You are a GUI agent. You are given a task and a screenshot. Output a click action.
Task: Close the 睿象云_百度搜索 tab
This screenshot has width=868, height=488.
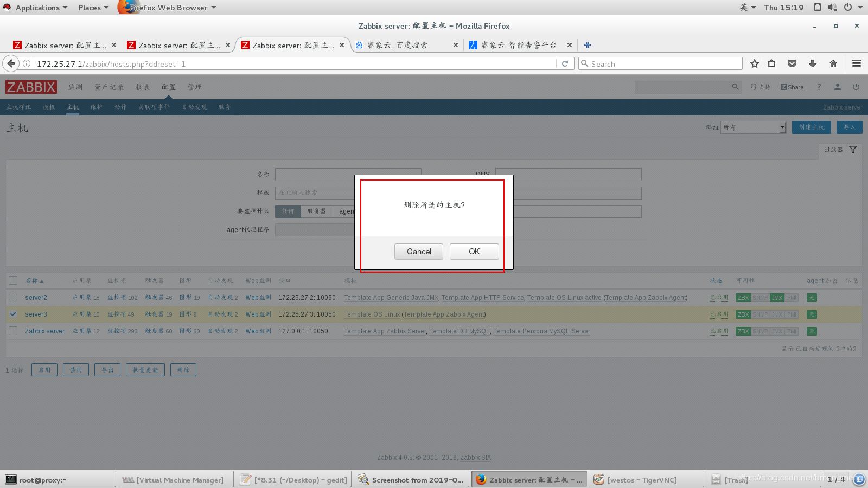point(456,45)
